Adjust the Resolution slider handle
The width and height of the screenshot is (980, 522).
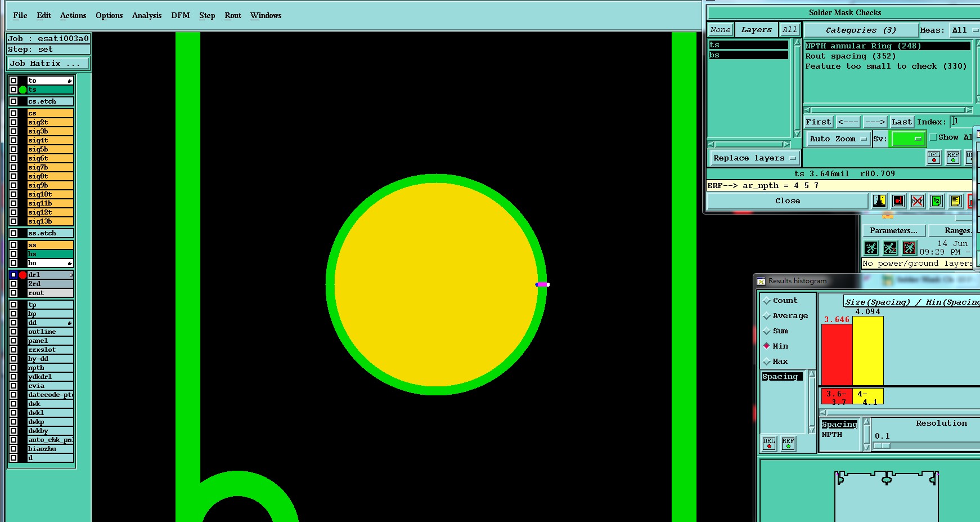pyautogui.click(x=882, y=446)
